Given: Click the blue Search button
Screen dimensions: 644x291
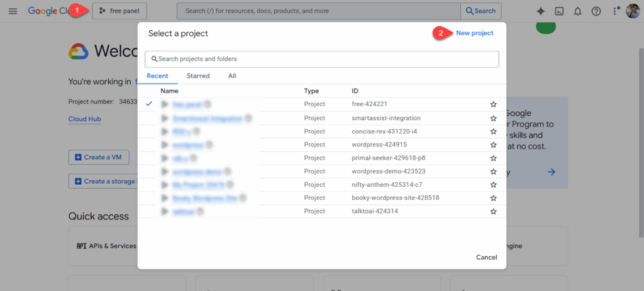Looking at the screenshot, I should point(481,11).
